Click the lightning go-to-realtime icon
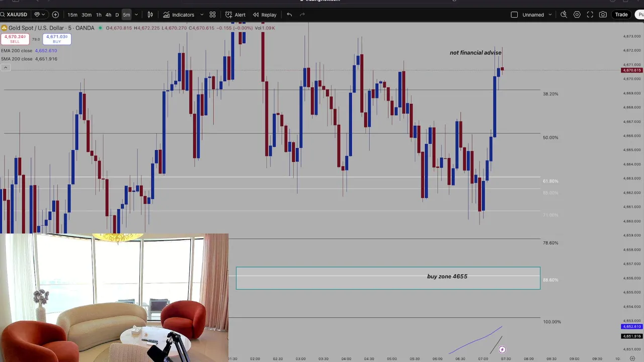Viewport: 644px width, 362px height. (x=502, y=349)
